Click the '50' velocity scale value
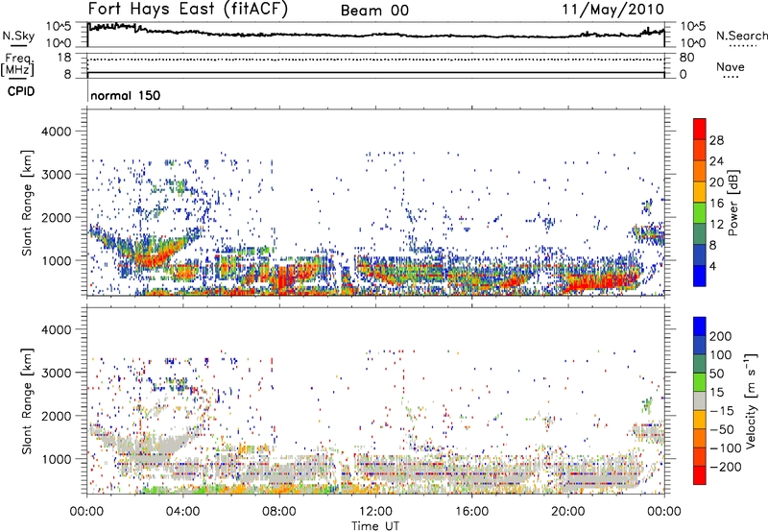768x532 pixels. pos(716,374)
